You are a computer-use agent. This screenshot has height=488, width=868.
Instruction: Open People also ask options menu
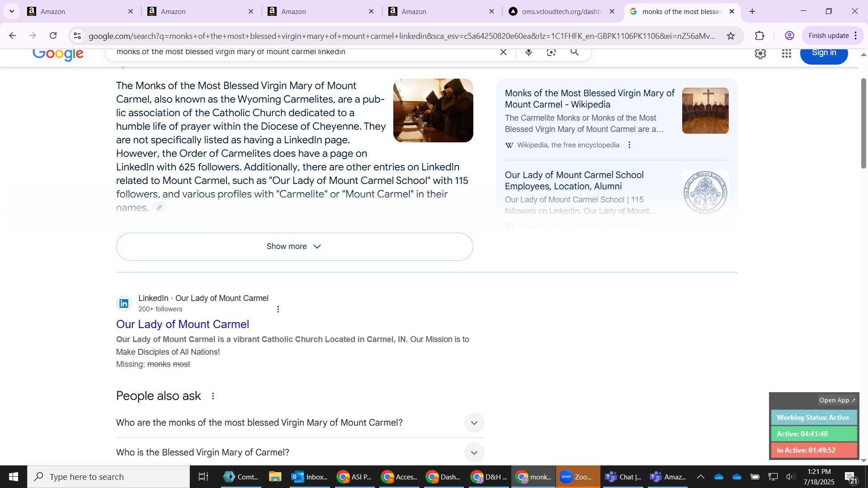pos(213,396)
